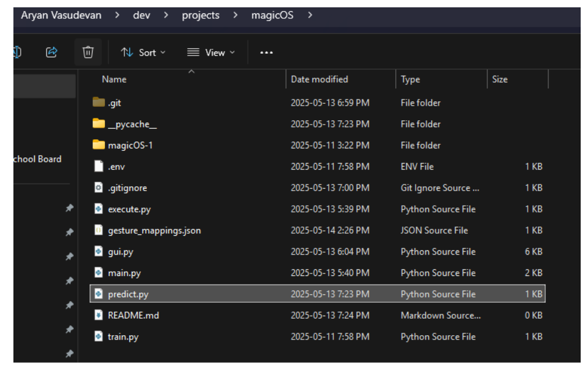Select the train.py file
Image resolution: width=588 pixels, height=370 pixels.
coord(123,336)
